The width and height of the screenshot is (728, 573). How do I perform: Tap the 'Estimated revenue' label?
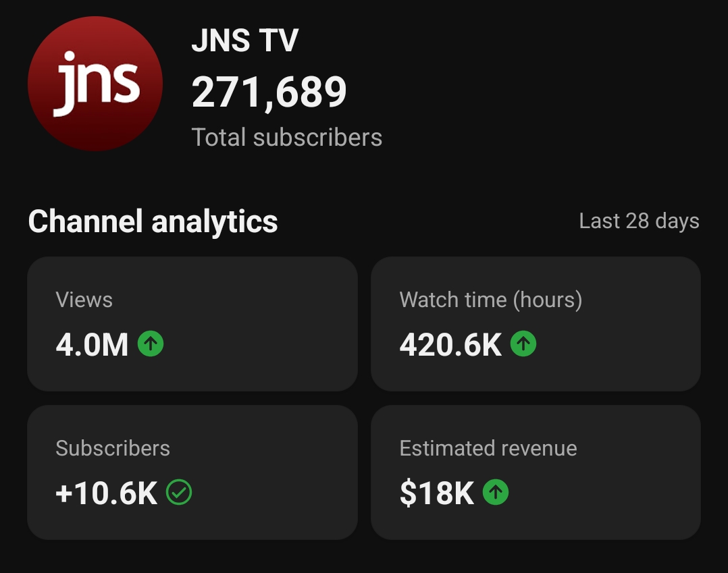pyautogui.click(x=488, y=448)
